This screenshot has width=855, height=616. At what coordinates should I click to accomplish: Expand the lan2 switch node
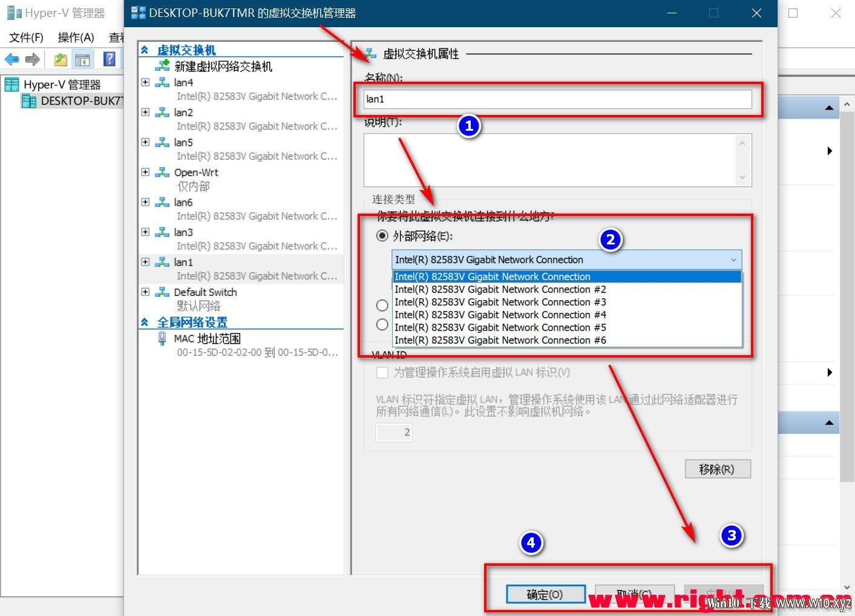[145, 112]
